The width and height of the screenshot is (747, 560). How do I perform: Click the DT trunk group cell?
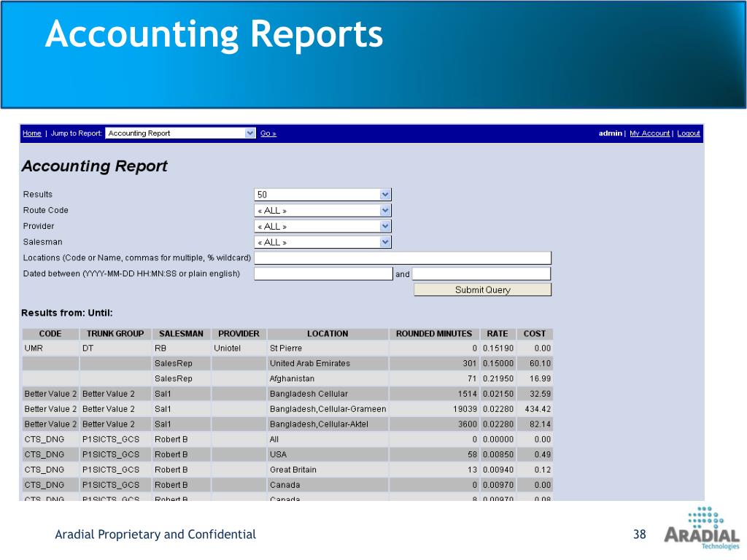point(116,348)
